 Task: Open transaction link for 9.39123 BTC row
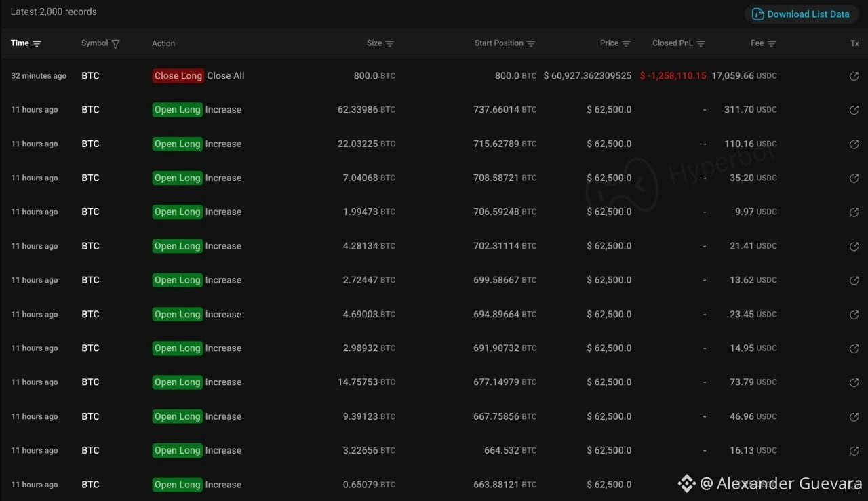[854, 417]
